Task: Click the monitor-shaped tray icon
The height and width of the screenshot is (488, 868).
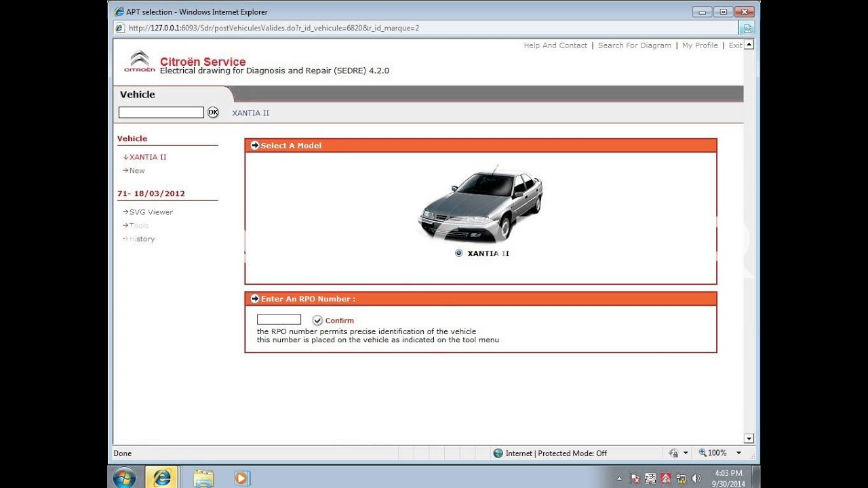Action: coord(651,479)
